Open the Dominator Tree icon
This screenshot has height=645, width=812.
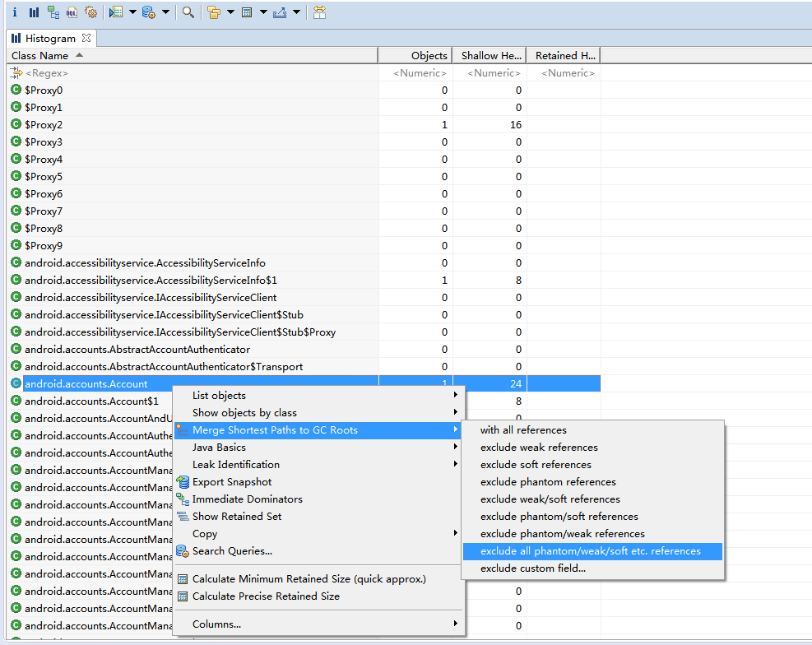click(53, 12)
